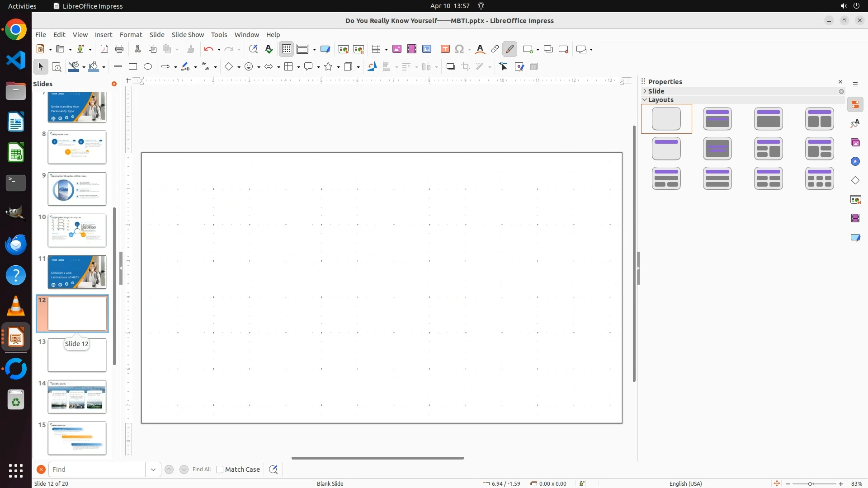Click the zoom slider in status bar
The width and height of the screenshot is (868, 488).
point(811,484)
